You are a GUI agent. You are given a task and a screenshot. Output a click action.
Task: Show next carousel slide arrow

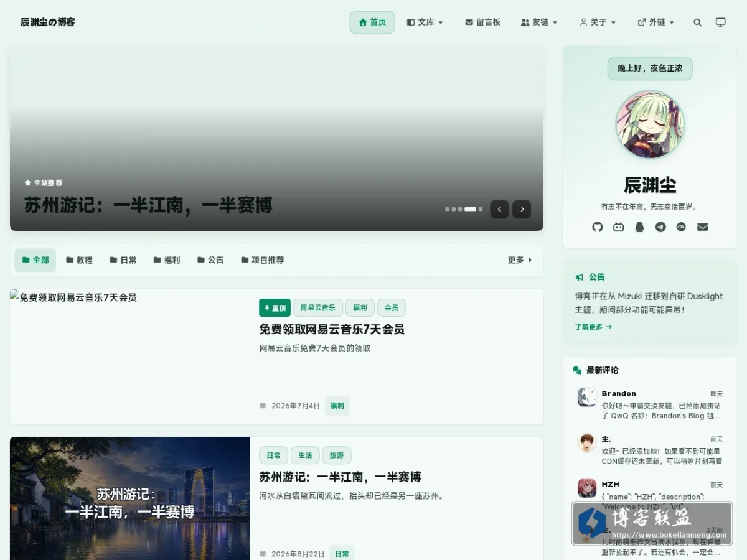[x=522, y=209]
